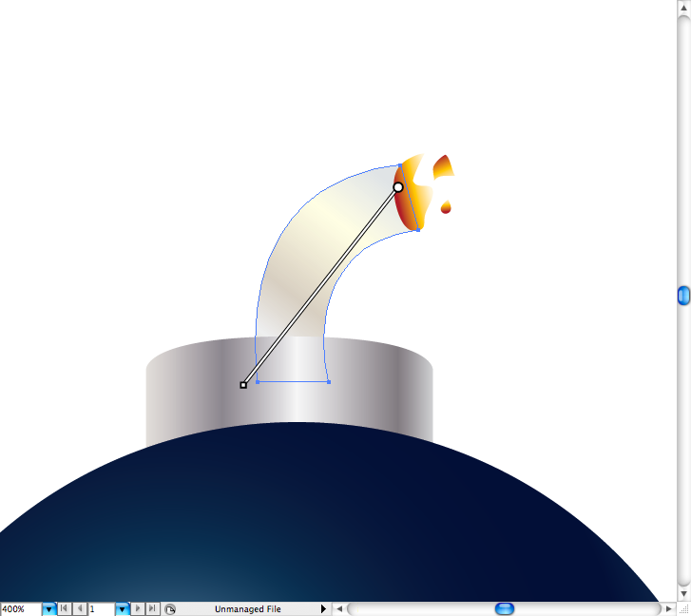
Task: Click the file status icon in status bar
Action: click(169, 608)
